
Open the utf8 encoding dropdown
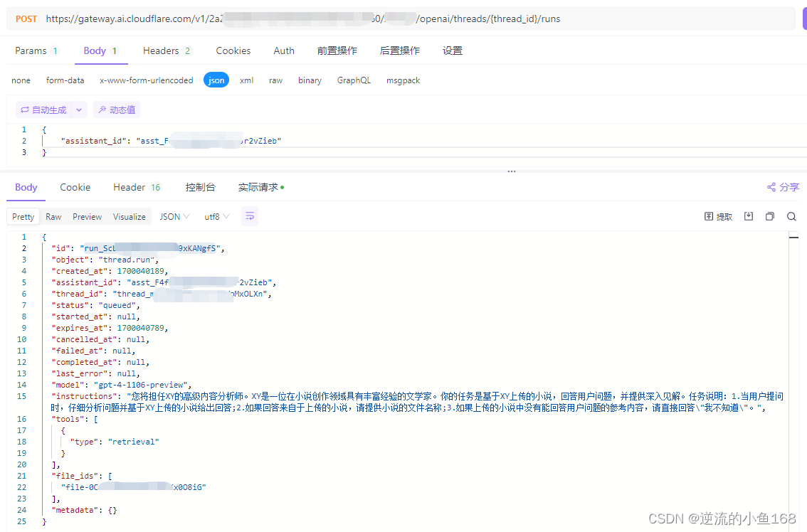point(216,216)
